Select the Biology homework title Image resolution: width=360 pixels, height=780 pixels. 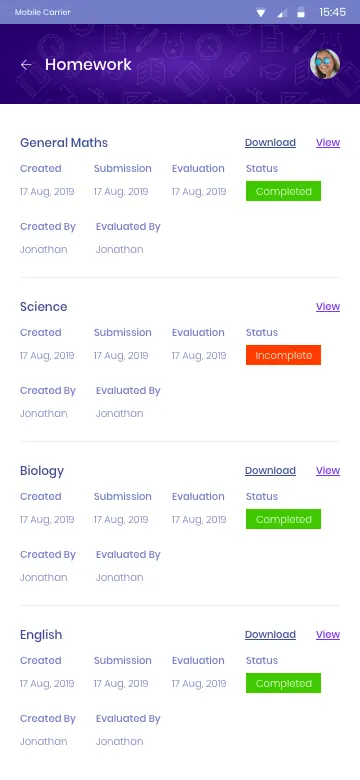(42, 471)
